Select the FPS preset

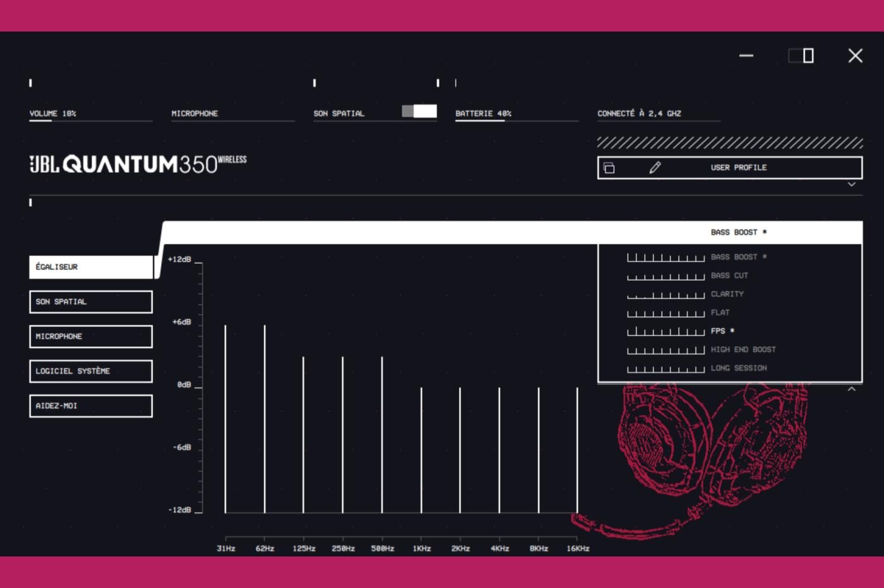pos(722,331)
